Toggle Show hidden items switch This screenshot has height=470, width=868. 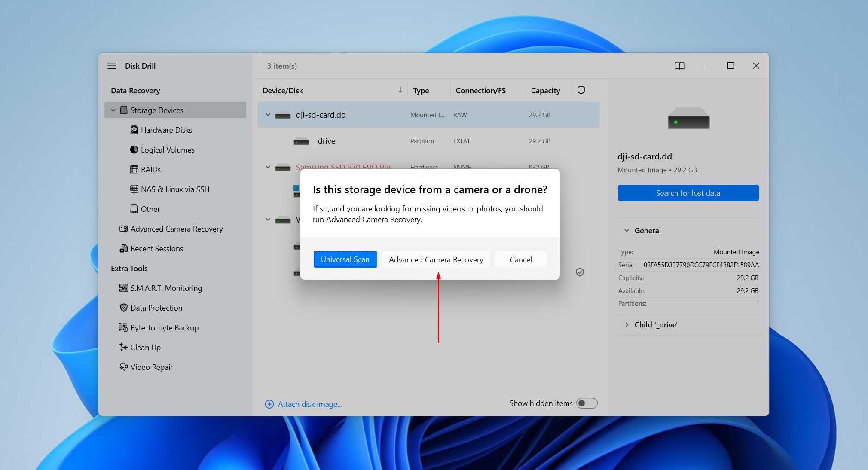pyautogui.click(x=587, y=403)
